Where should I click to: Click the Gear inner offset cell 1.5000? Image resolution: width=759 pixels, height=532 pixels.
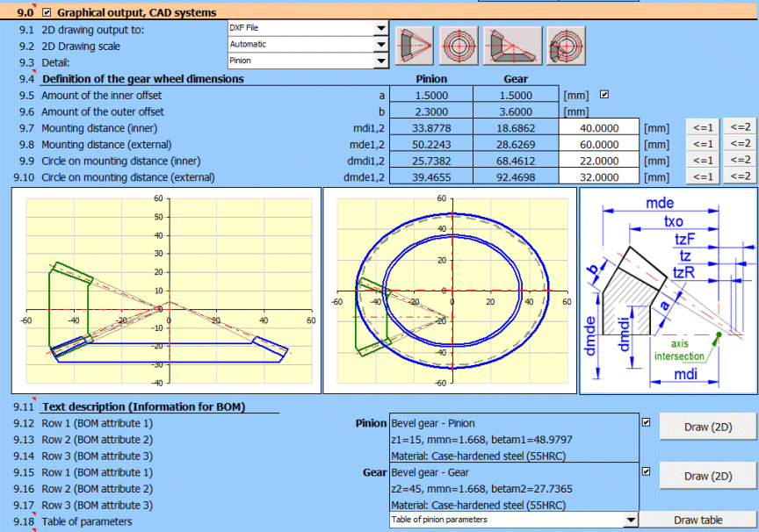[516, 96]
